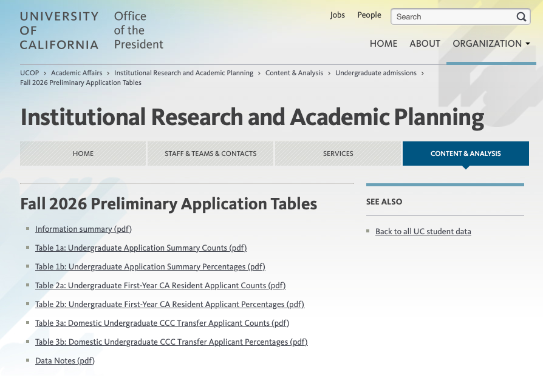543x392 pixels.
Task: Switch to the STAFF & TEAMS & CONTACTS tab
Action: (x=210, y=154)
